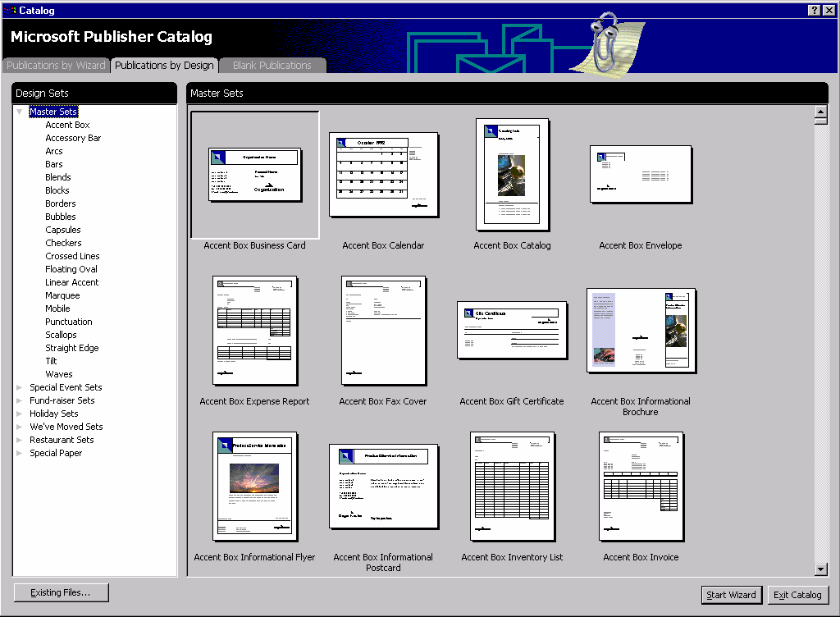Select the Linear Accent design set
The width and height of the screenshot is (840, 617).
tap(72, 282)
